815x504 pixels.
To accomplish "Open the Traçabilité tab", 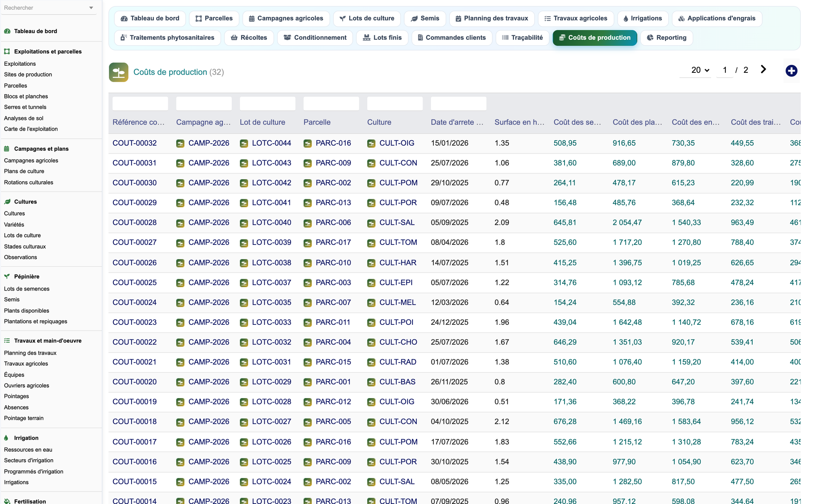I will (522, 38).
